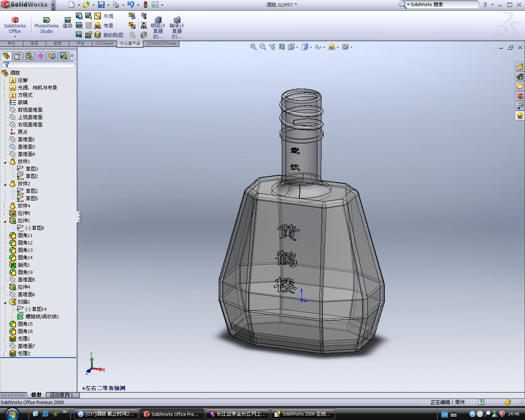
Task: Click the 渲染 render icon
Action: tap(67, 23)
